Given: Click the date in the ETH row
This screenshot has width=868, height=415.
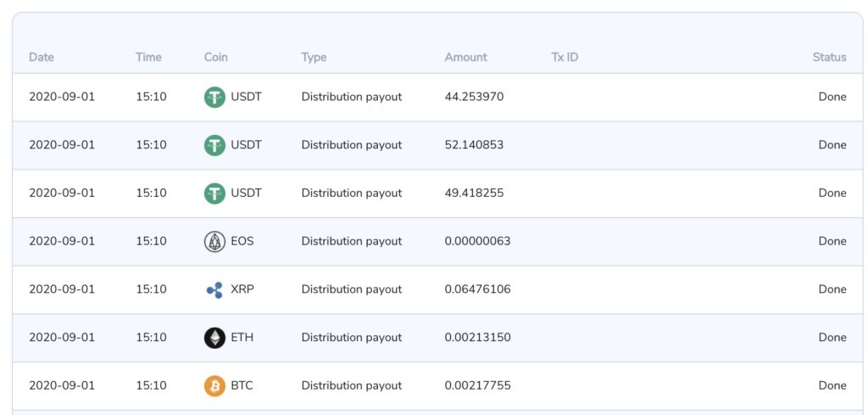Looking at the screenshot, I should 62,337.
